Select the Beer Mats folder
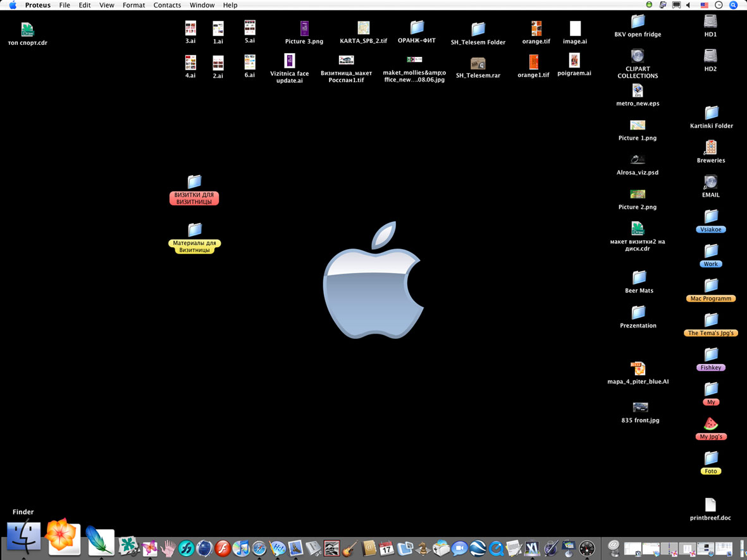The image size is (747, 560). pos(639,277)
